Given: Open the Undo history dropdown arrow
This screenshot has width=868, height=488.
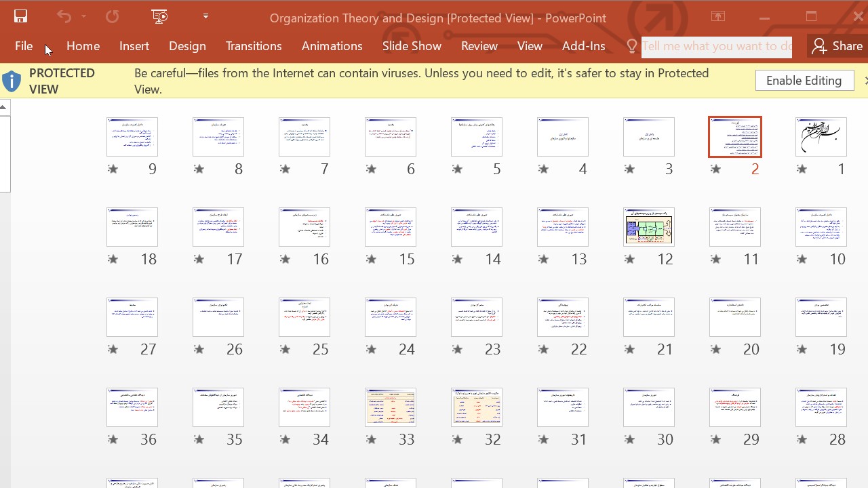Looking at the screenshot, I should pos(83,17).
